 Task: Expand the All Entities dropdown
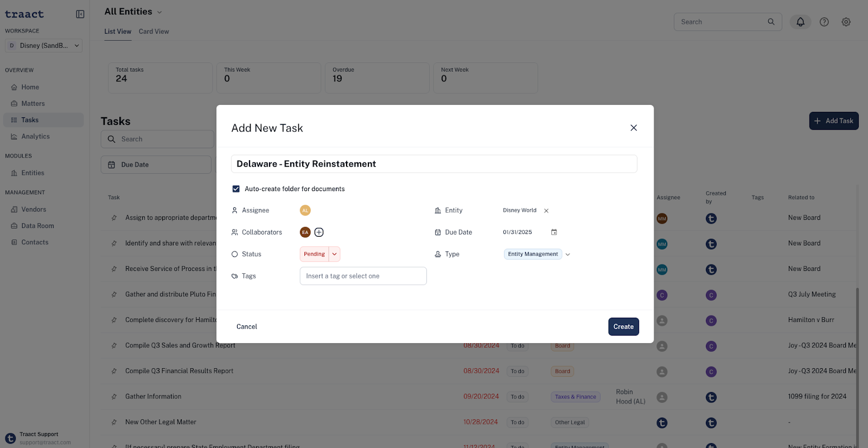coord(159,12)
